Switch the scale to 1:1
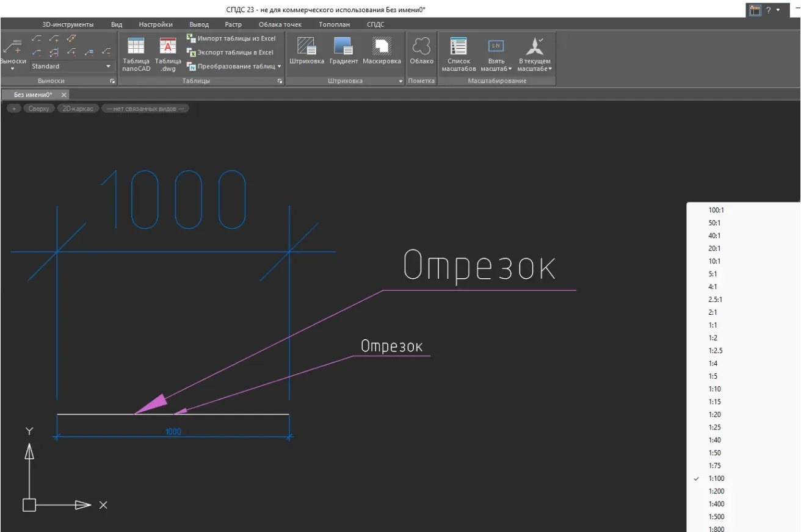801x532 pixels. pos(712,325)
